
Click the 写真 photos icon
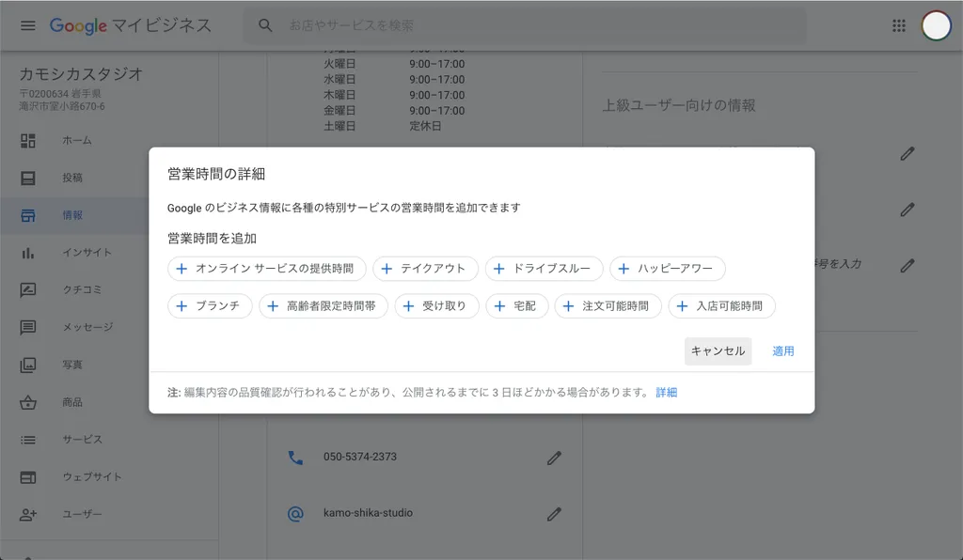coord(27,365)
